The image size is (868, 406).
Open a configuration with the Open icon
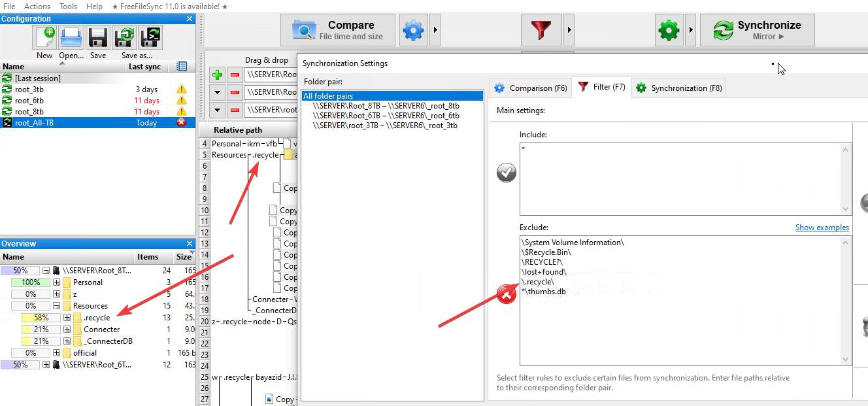pos(71,37)
